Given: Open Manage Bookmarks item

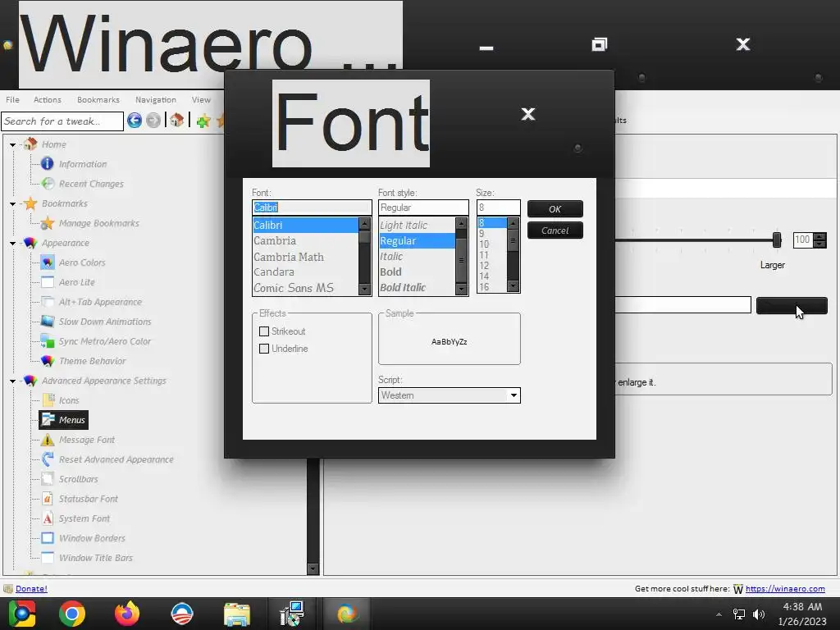Looking at the screenshot, I should click(x=98, y=223).
